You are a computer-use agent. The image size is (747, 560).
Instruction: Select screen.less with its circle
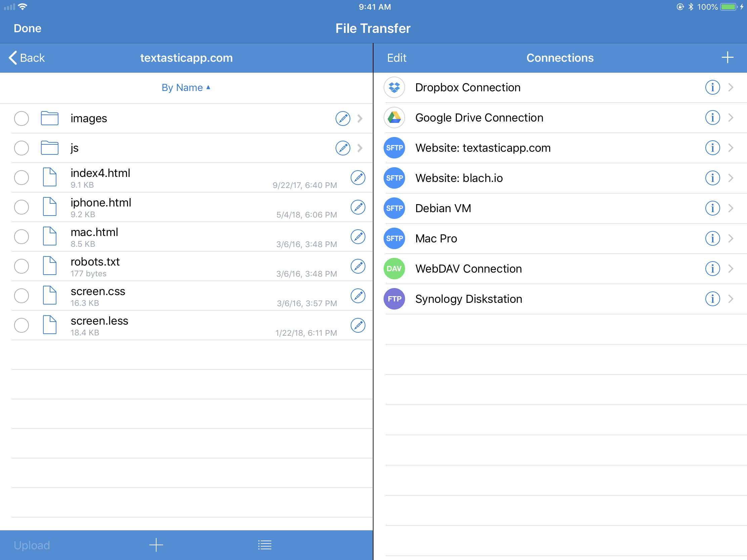coord(21,325)
